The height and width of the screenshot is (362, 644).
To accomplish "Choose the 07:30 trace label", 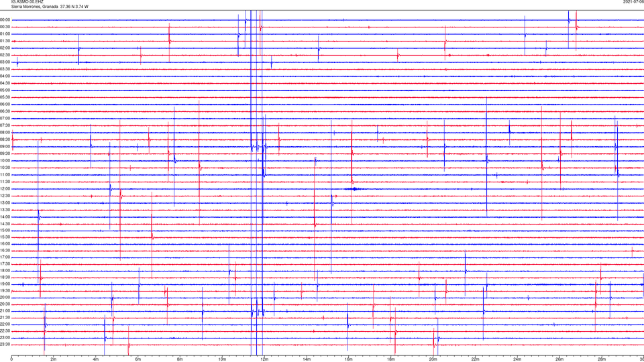I will pos(5,125).
